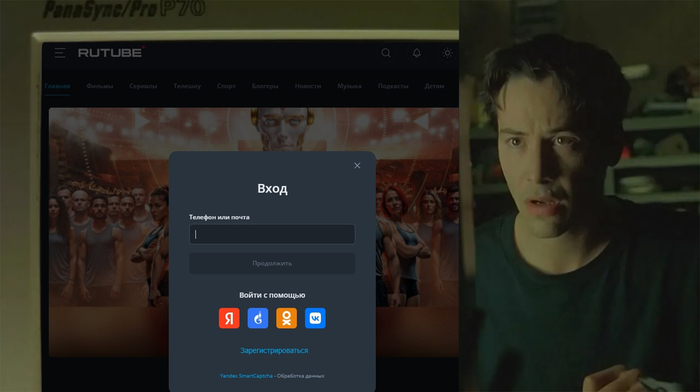Focus the Телефон или почта input field

272,234
